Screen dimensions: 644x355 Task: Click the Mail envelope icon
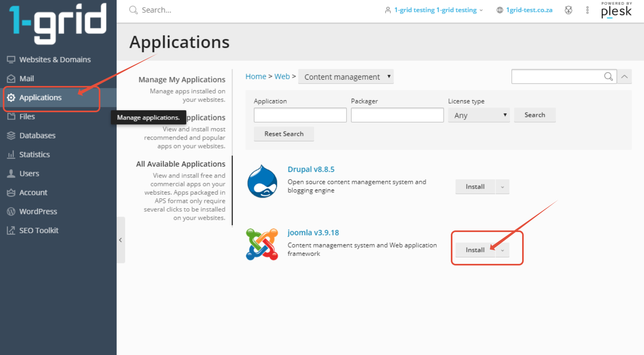click(11, 79)
